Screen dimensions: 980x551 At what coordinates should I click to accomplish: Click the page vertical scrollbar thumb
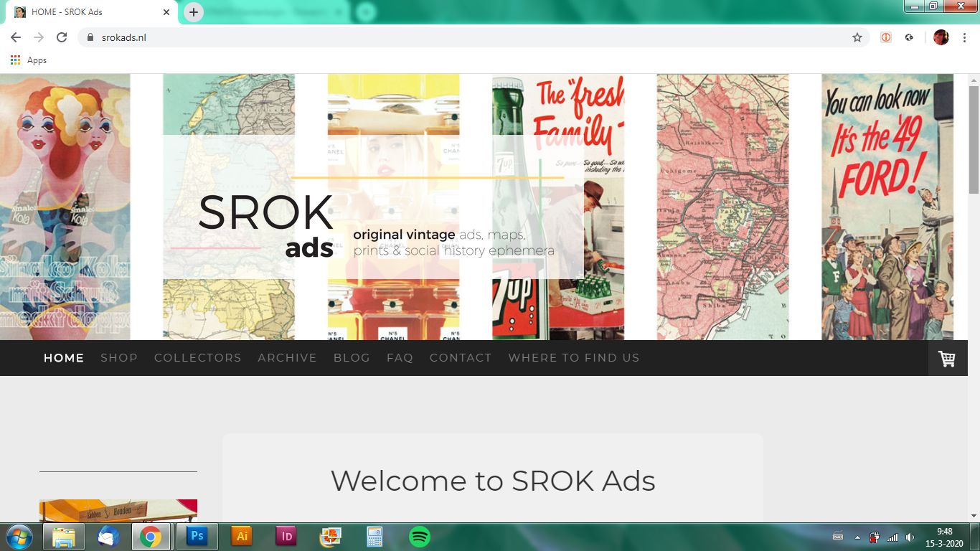tap(974, 140)
